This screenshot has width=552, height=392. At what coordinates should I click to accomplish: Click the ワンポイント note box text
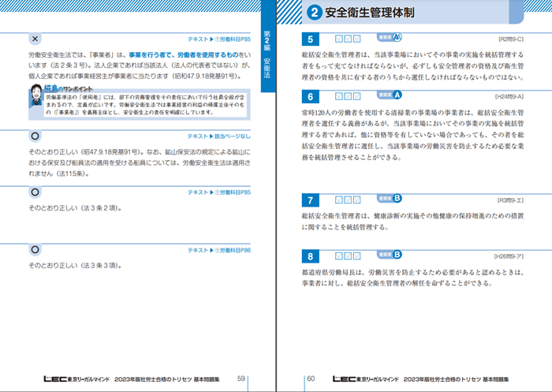(x=146, y=105)
